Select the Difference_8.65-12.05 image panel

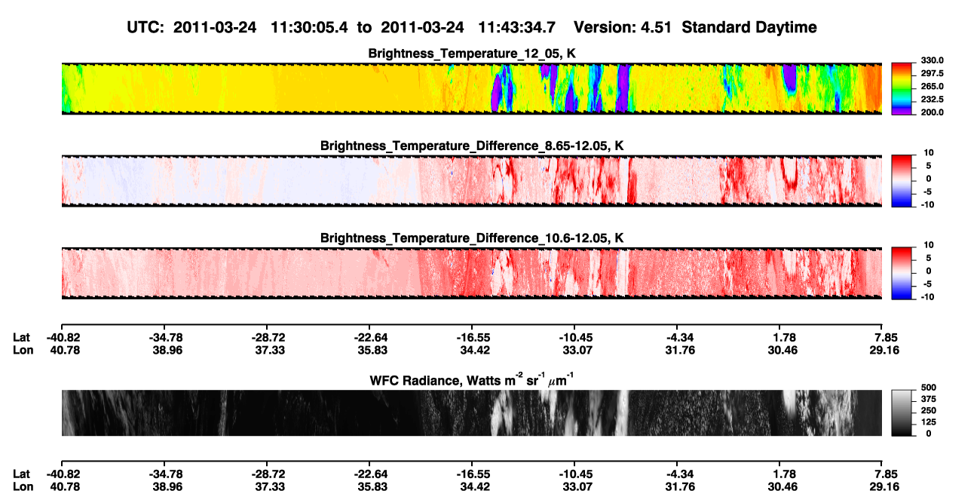pos(471,180)
